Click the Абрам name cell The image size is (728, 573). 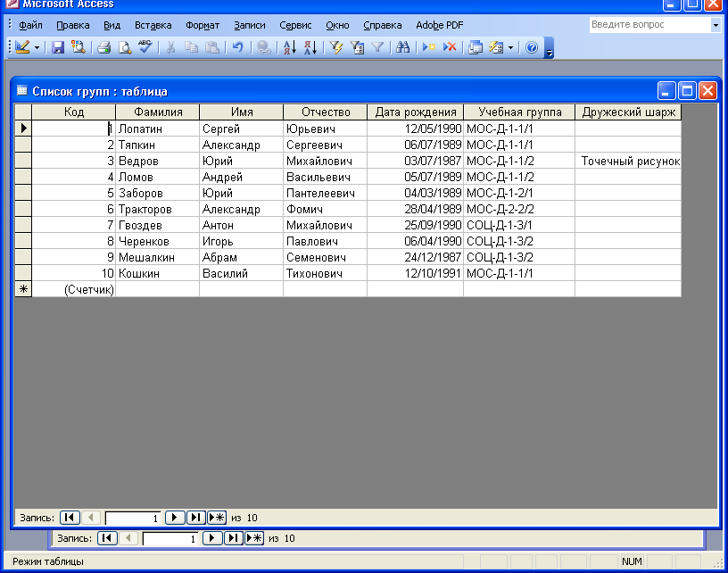[x=242, y=257]
